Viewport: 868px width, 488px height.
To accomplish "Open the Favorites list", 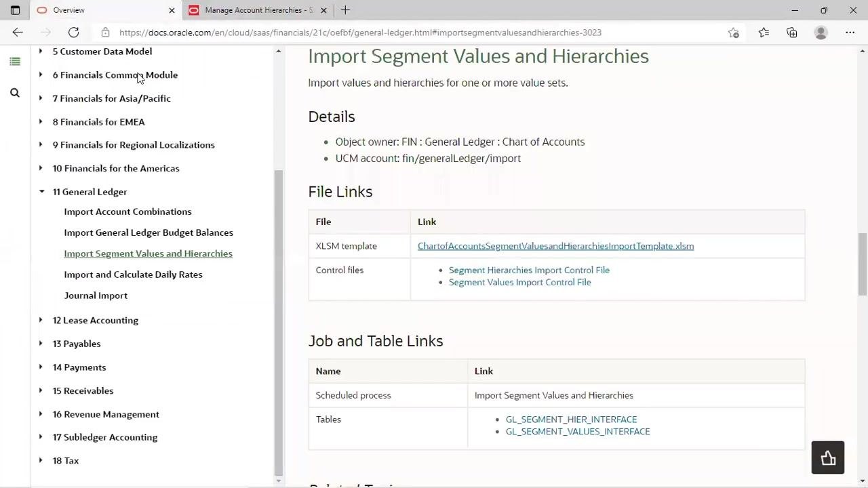I will point(764,33).
